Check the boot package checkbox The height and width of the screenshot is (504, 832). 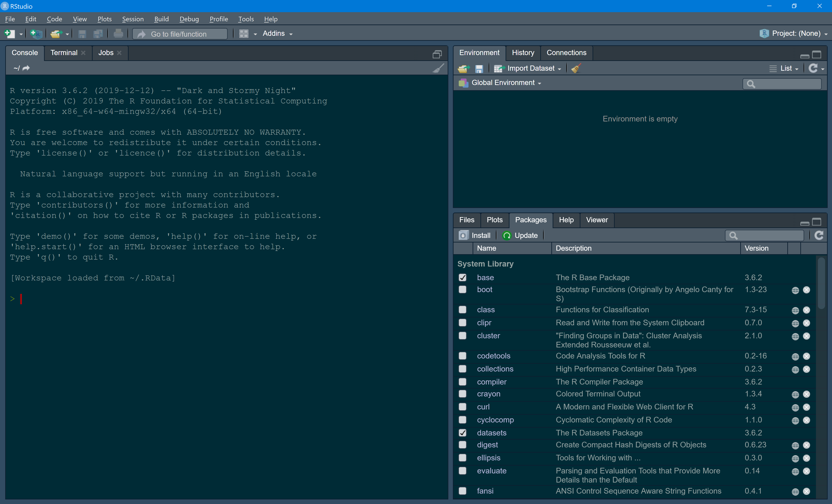(x=462, y=290)
